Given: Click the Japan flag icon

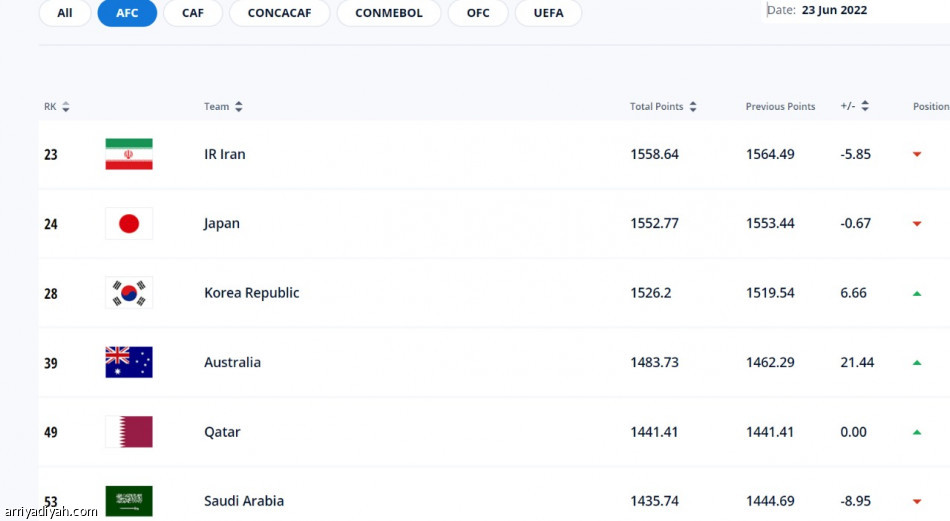Looking at the screenshot, I should (129, 223).
